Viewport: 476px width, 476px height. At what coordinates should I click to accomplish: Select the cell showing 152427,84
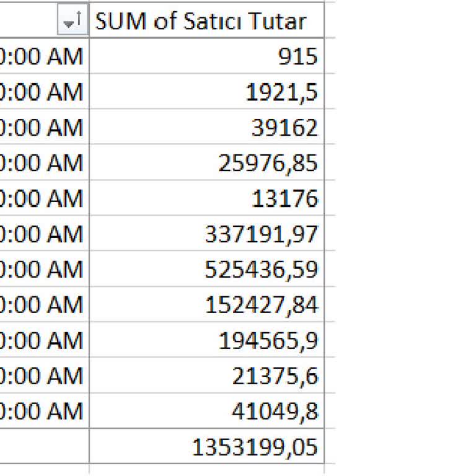tap(206, 304)
